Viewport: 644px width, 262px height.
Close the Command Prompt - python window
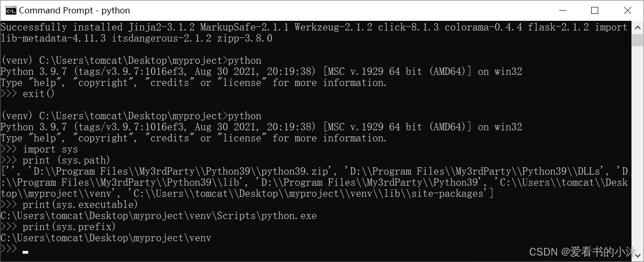[627, 10]
